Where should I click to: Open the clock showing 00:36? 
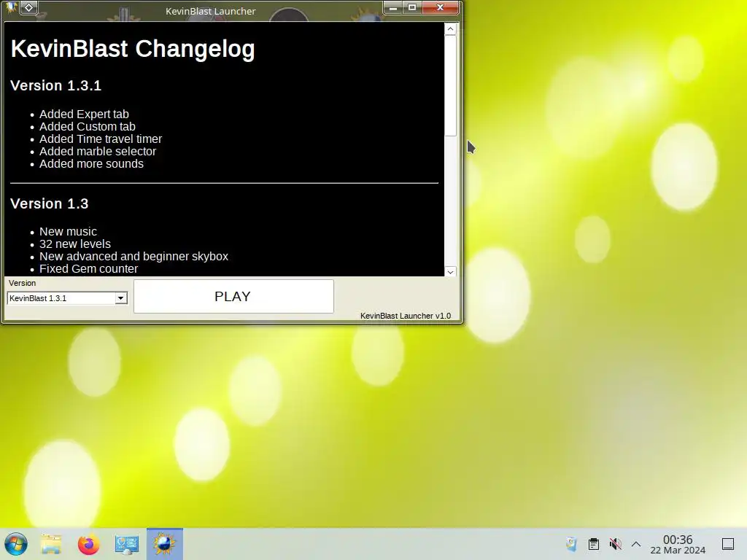click(678, 544)
